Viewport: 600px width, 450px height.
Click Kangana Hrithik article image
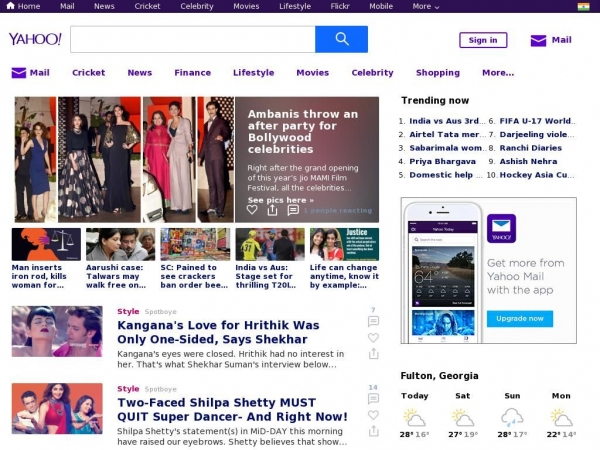click(57, 331)
